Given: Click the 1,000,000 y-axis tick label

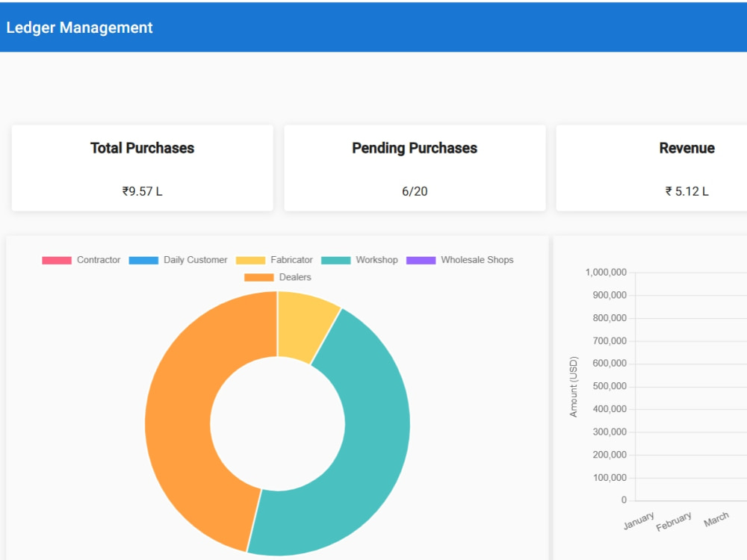Looking at the screenshot, I should click(x=606, y=273).
